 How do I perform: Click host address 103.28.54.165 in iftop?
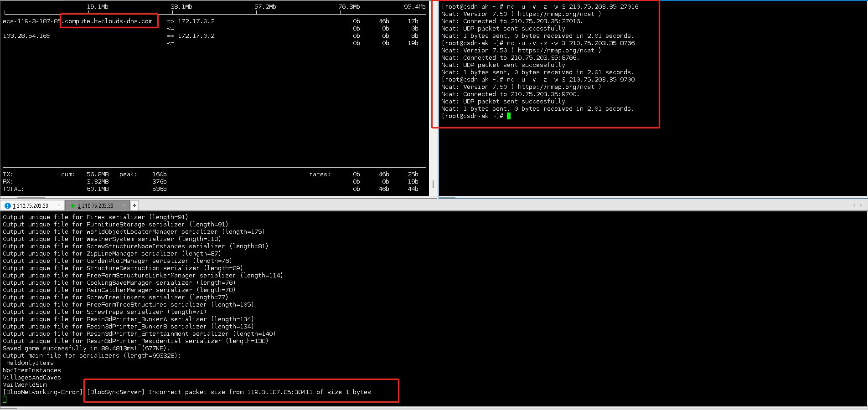(26, 36)
